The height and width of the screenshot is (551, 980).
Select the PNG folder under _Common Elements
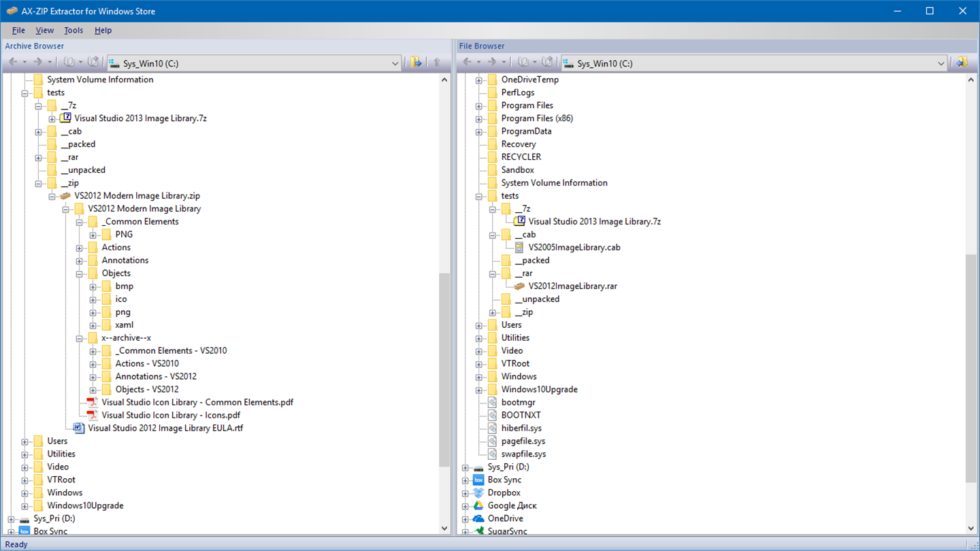124,235
